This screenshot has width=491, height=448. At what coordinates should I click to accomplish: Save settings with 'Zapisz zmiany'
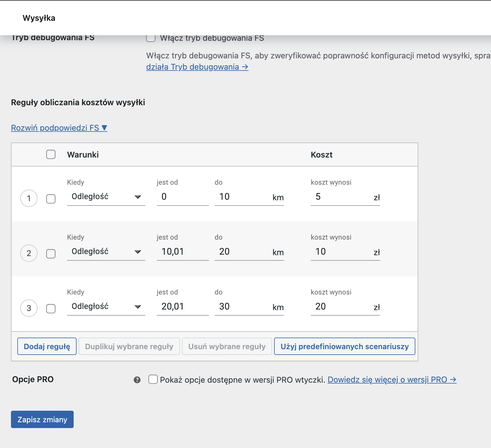[x=42, y=419]
